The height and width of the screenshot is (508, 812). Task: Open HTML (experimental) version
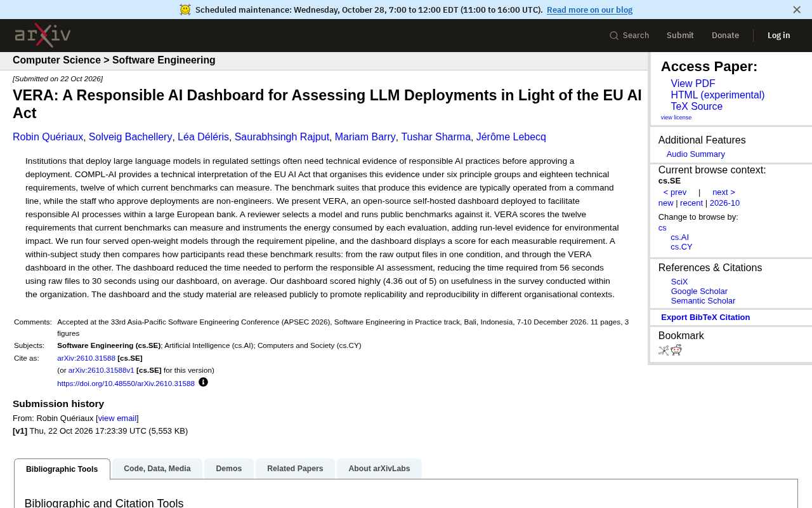(717, 95)
